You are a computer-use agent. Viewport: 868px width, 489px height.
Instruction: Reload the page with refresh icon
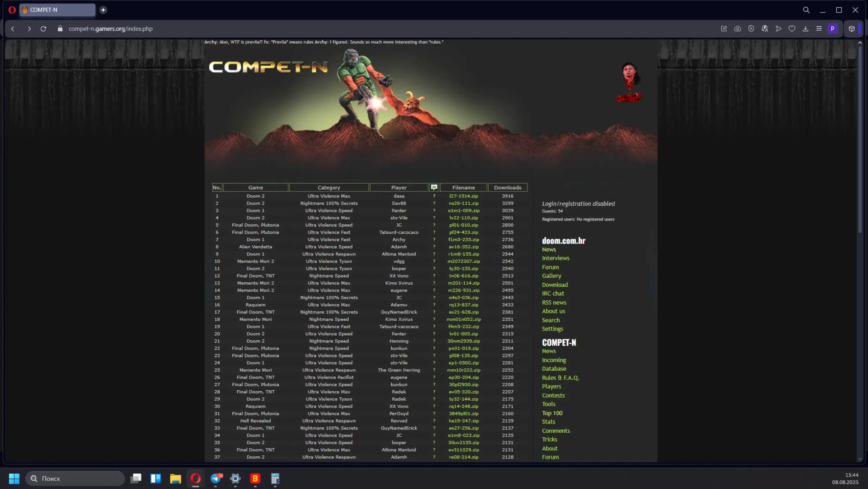[x=43, y=29]
